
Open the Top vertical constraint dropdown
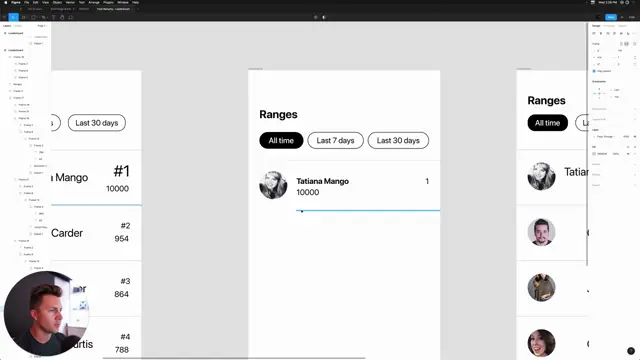click(617, 97)
